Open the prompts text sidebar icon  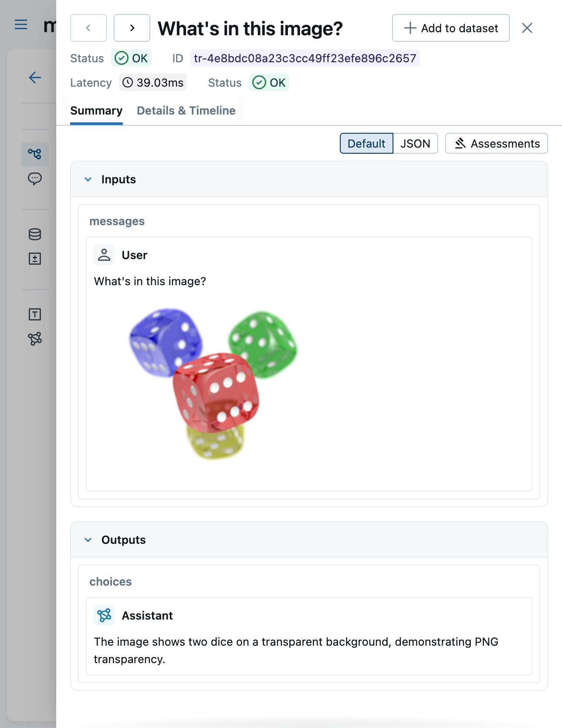click(35, 314)
